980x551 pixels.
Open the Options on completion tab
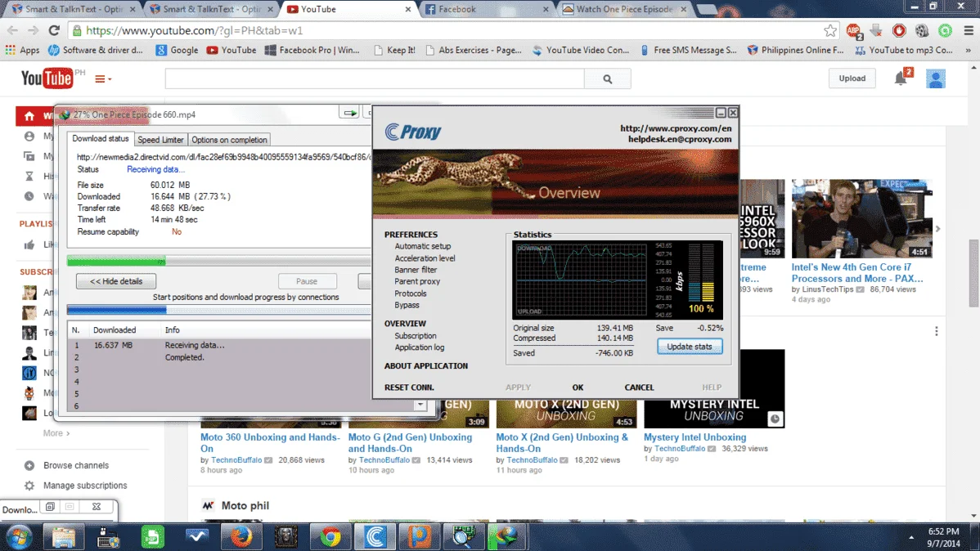[x=229, y=140]
